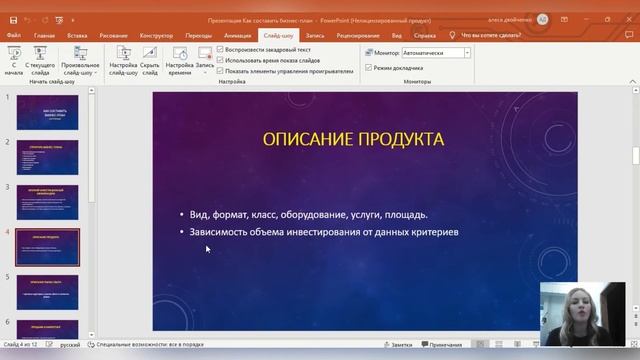
Task: Toggle Показать элементы управления проигрывателем checkbox
Action: point(220,71)
